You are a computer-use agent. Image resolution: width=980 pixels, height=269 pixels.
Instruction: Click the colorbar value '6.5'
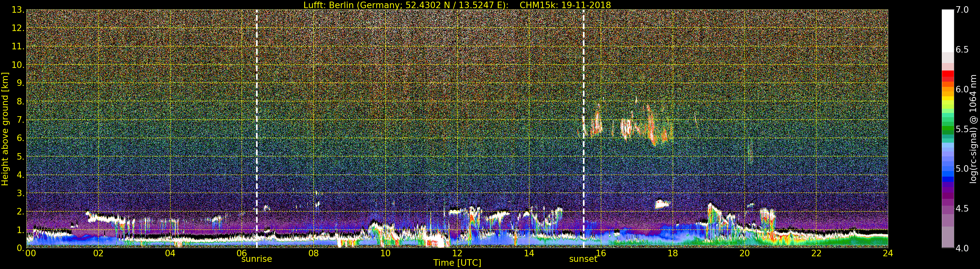tap(962, 50)
